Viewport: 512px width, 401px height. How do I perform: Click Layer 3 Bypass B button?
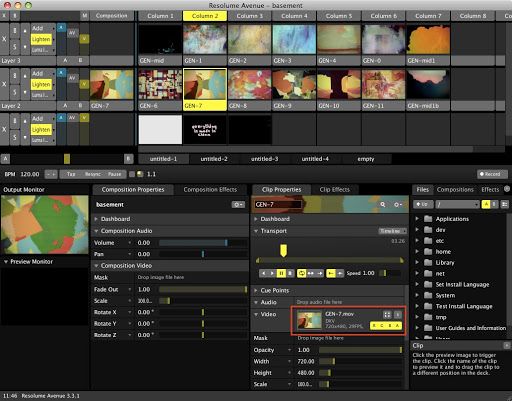[15, 31]
